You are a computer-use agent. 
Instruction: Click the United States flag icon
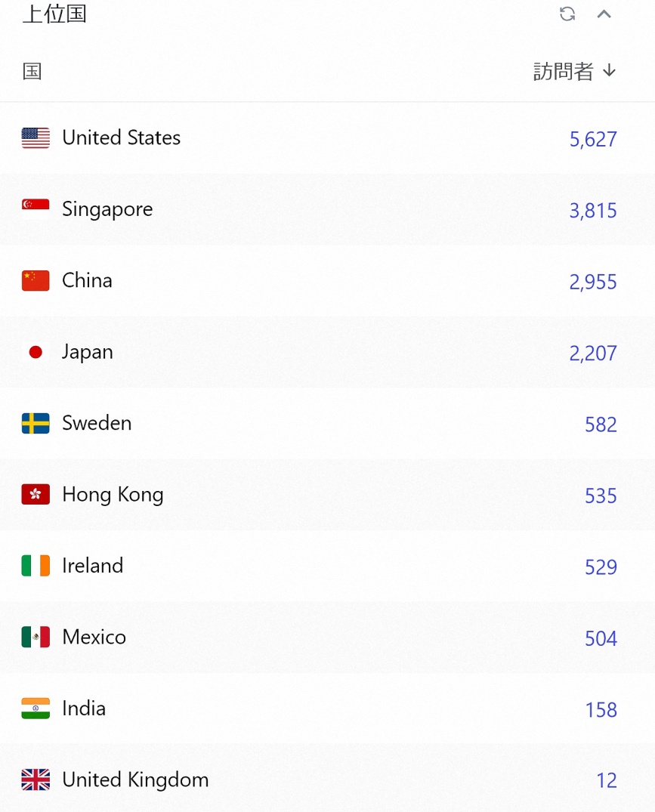coord(36,137)
